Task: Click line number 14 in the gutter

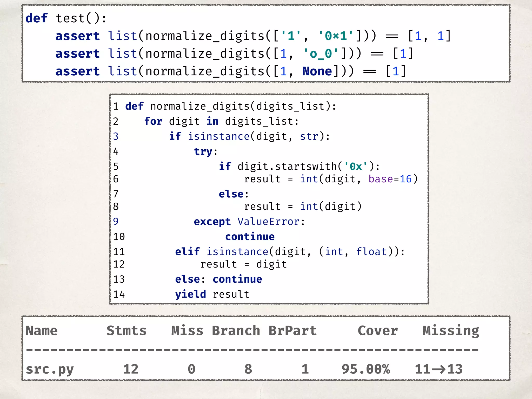Action: coord(119,294)
